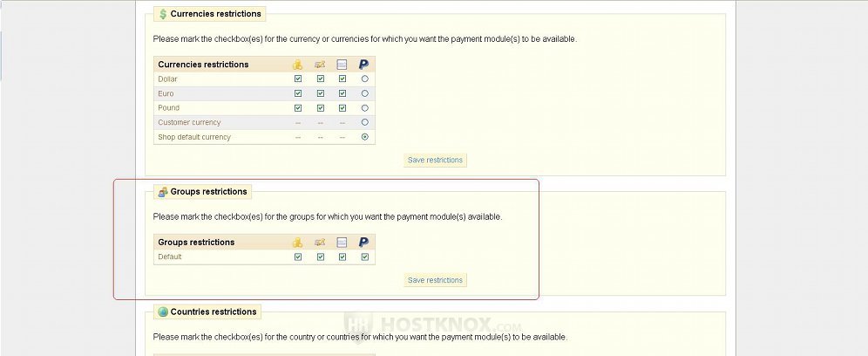Click bank wire icon in Currencies restrictions header

point(342,65)
